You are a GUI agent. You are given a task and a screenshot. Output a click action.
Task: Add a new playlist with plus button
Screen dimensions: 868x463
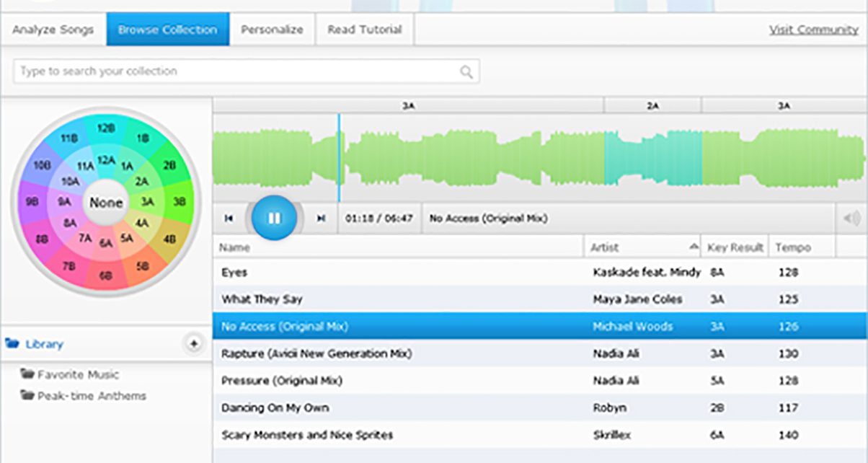click(x=193, y=344)
